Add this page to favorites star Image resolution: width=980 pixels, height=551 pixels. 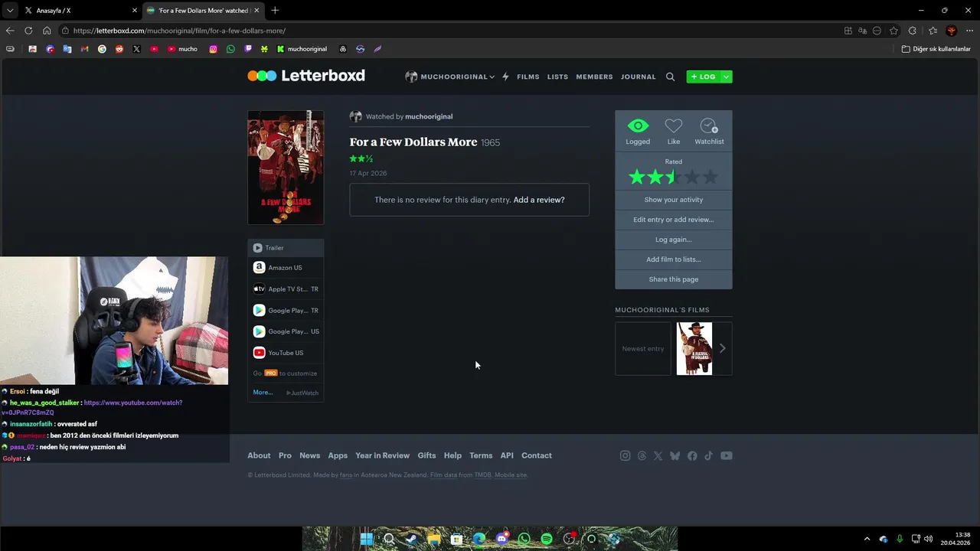(893, 31)
